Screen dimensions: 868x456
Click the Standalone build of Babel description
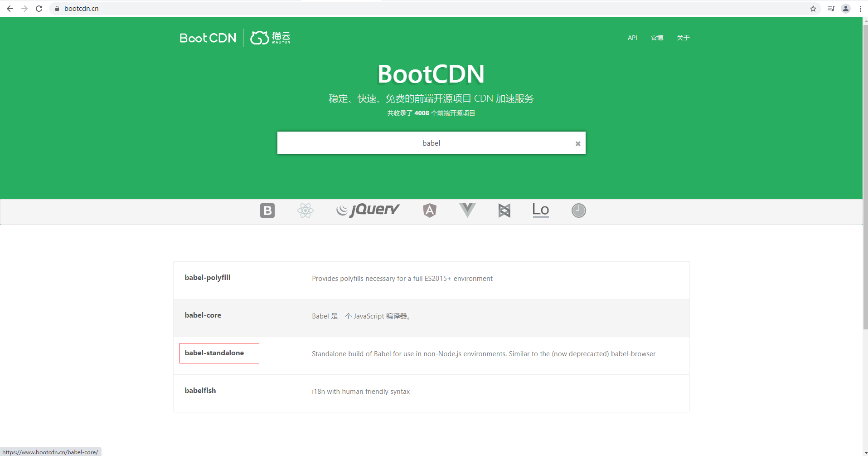(x=484, y=354)
